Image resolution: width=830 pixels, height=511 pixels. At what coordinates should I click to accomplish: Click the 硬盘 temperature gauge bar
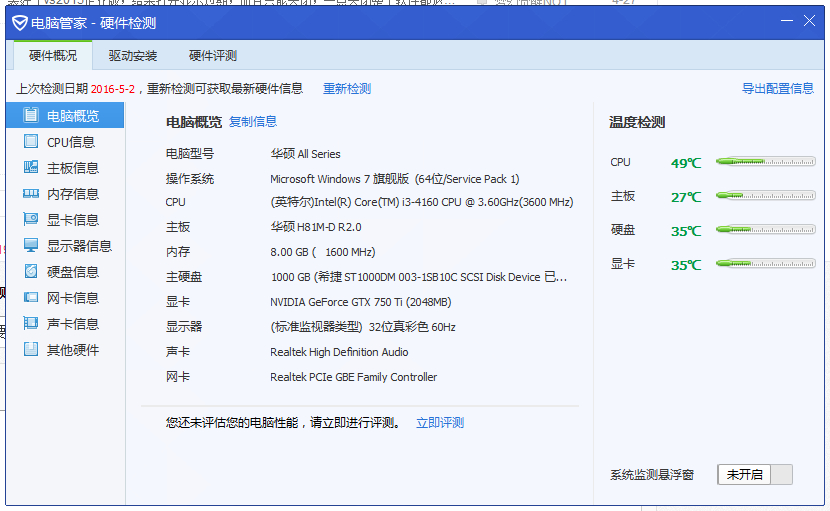click(765, 229)
